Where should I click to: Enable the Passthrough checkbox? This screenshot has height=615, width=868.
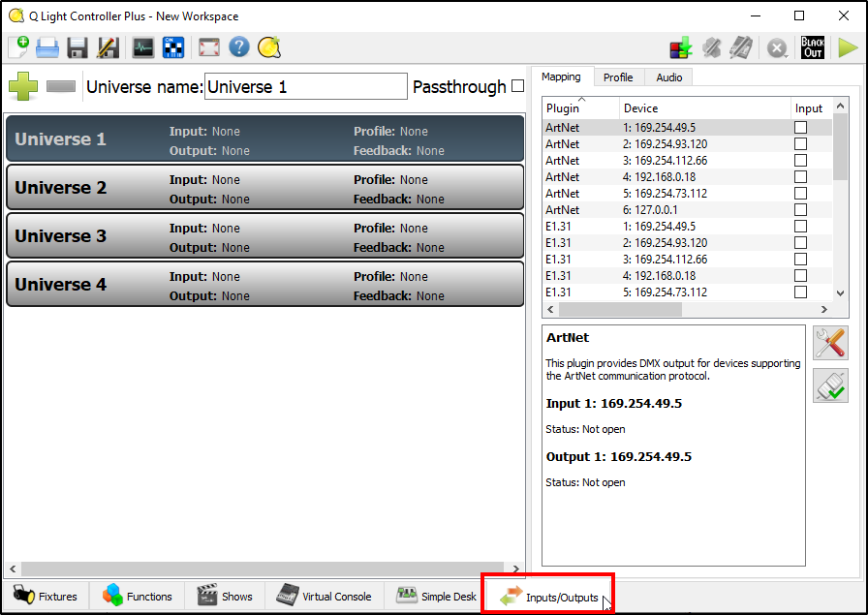(x=517, y=86)
